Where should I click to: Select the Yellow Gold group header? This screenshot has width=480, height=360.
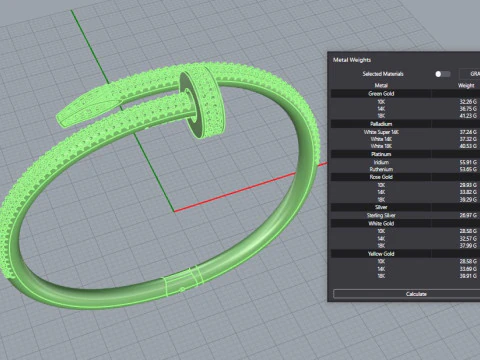405,254
